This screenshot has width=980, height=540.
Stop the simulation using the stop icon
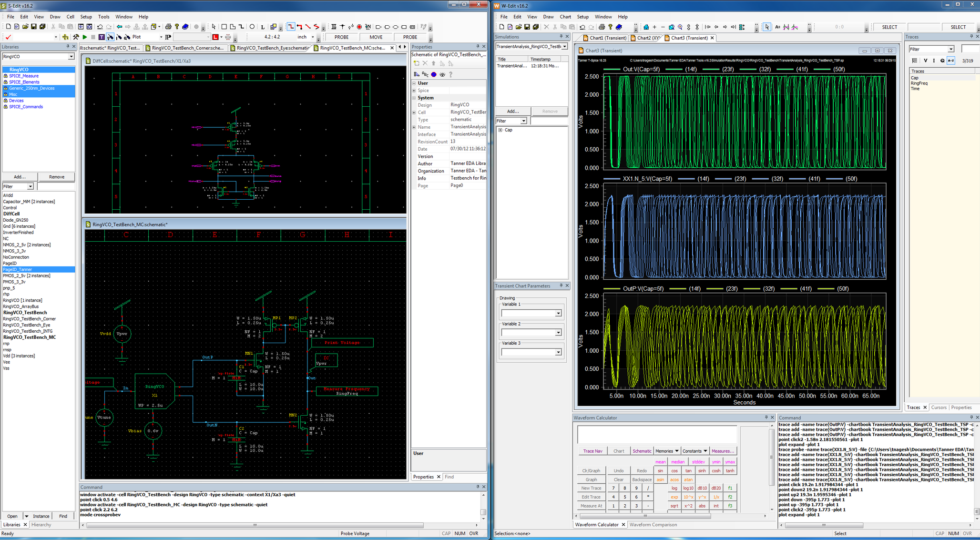pyautogui.click(x=93, y=37)
